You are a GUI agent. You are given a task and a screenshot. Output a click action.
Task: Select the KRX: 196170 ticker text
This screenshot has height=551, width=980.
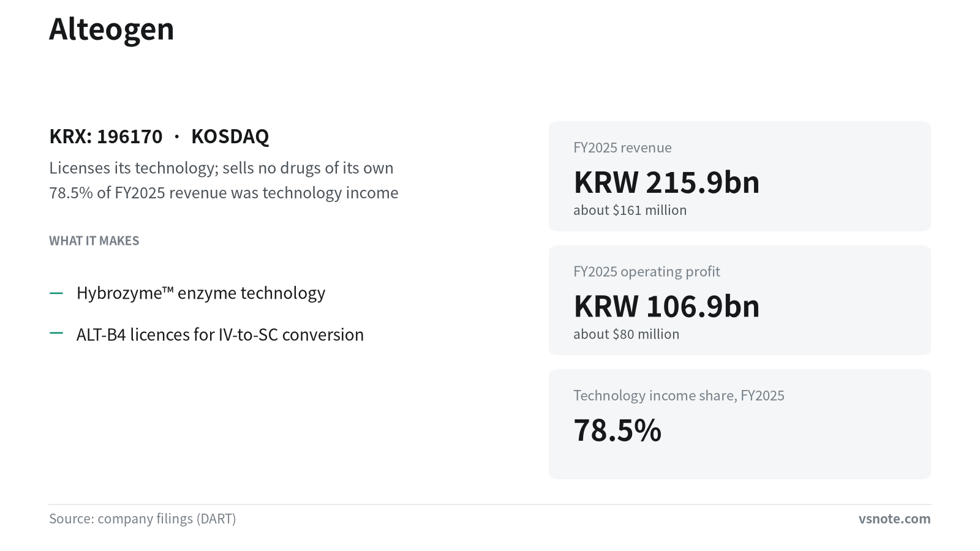pos(106,136)
